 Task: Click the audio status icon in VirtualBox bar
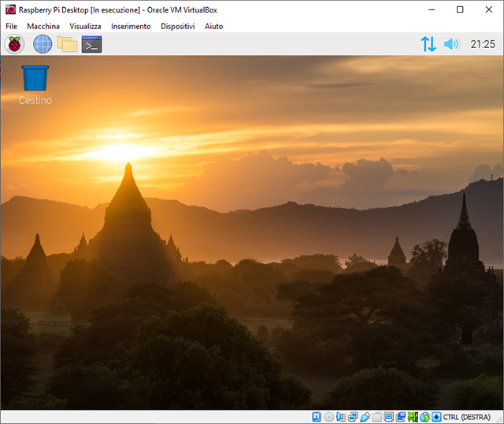[340, 417]
